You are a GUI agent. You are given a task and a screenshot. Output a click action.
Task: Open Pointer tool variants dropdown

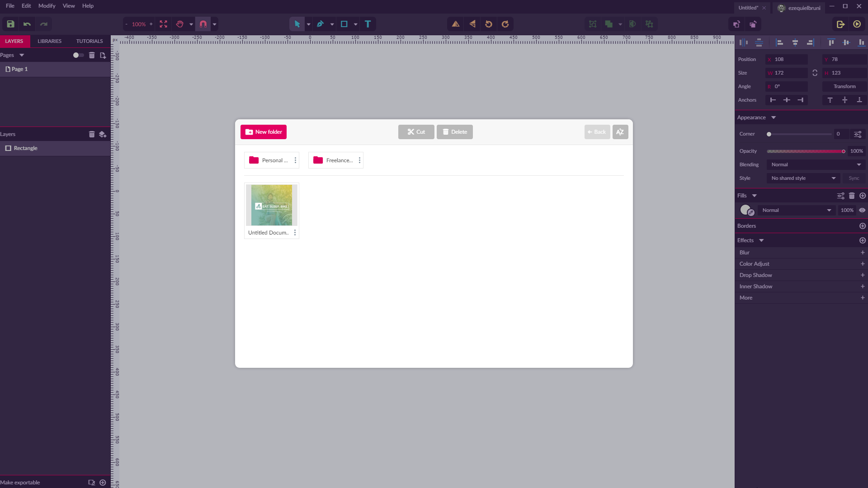pos(309,24)
